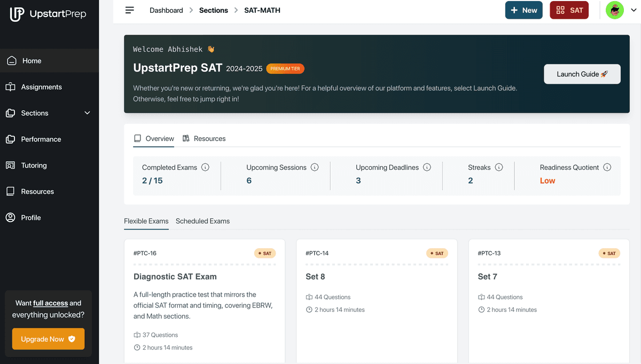The image size is (641, 364).
Task: Click the Resources sidebar icon
Action: coord(11,192)
